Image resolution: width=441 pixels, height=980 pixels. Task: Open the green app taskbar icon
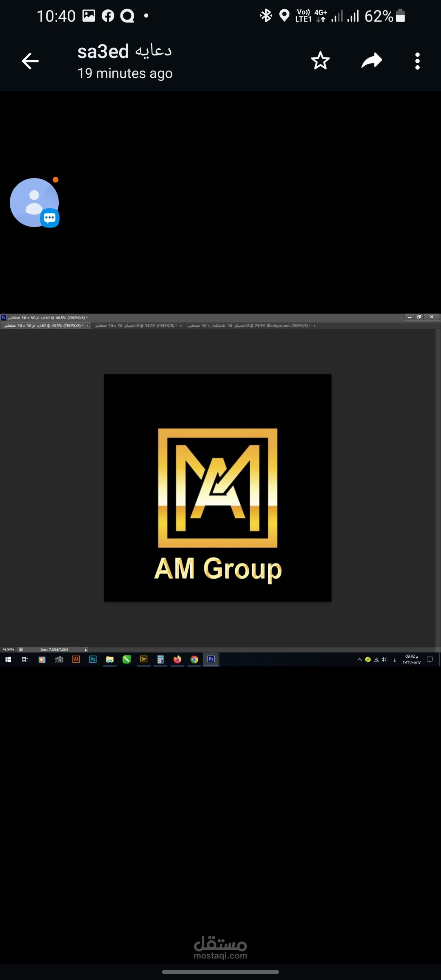[x=127, y=659]
